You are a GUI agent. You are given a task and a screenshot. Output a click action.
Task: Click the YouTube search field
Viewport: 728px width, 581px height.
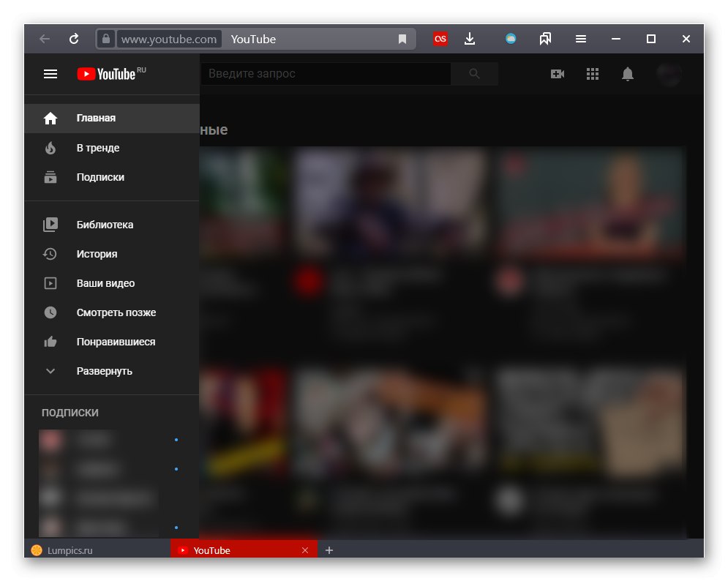(326, 74)
